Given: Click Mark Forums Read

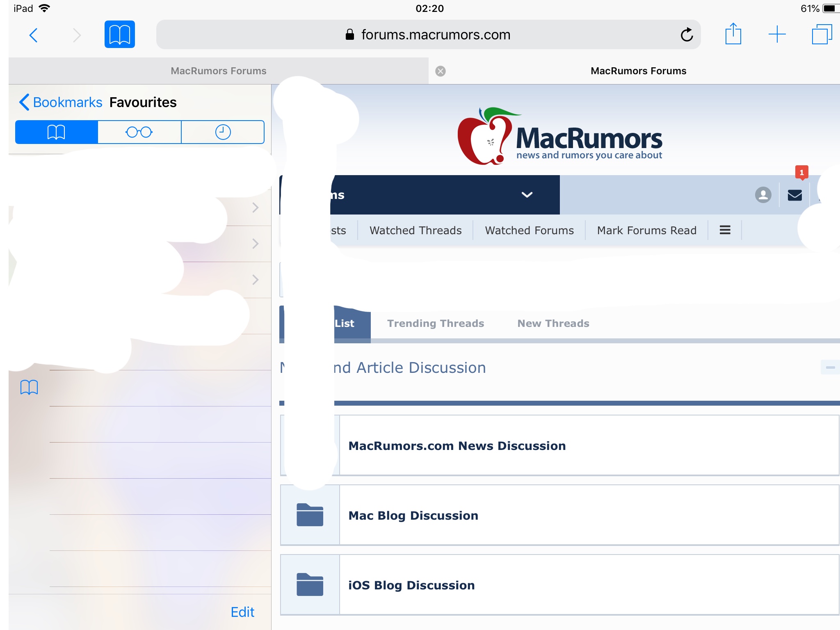Looking at the screenshot, I should (x=646, y=231).
